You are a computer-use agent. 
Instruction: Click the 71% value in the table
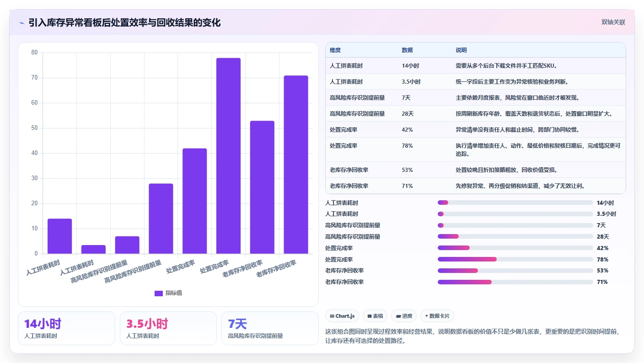point(408,186)
